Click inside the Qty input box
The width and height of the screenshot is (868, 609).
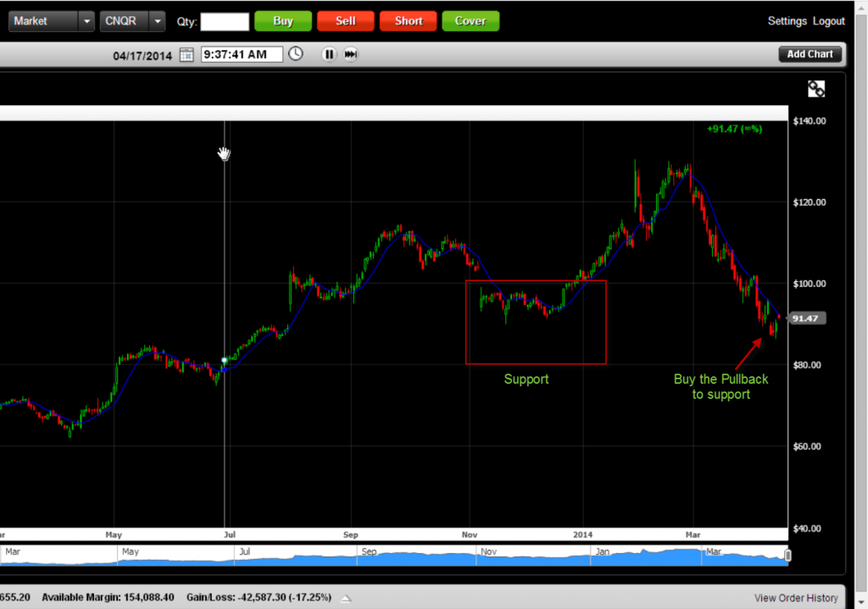pyautogui.click(x=225, y=21)
